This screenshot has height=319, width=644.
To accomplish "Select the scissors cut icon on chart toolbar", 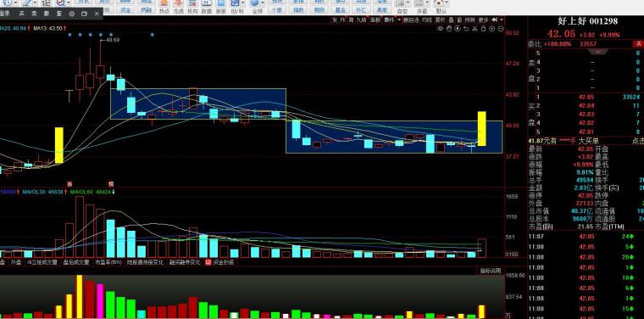I will (x=475, y=28).
